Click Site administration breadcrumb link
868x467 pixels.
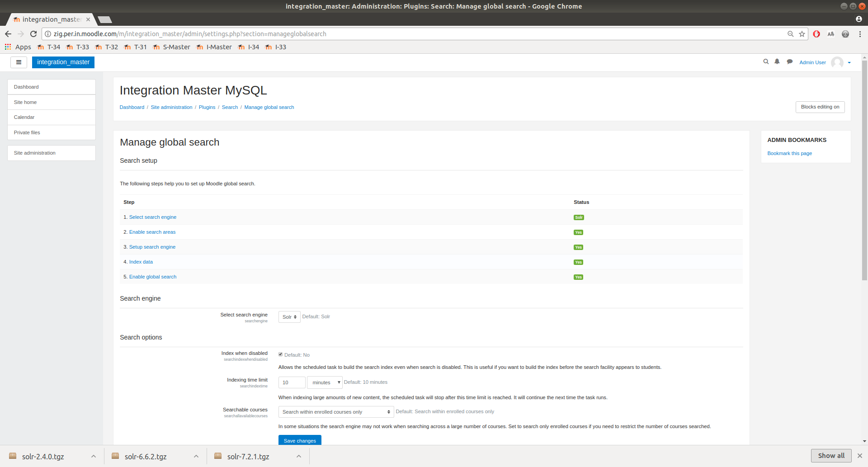coord(171,107)
